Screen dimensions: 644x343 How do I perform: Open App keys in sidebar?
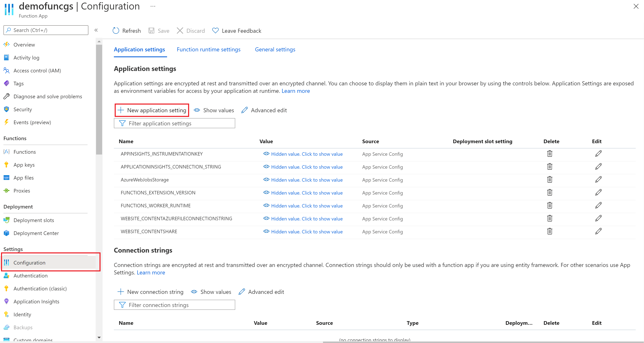(24, 165)
